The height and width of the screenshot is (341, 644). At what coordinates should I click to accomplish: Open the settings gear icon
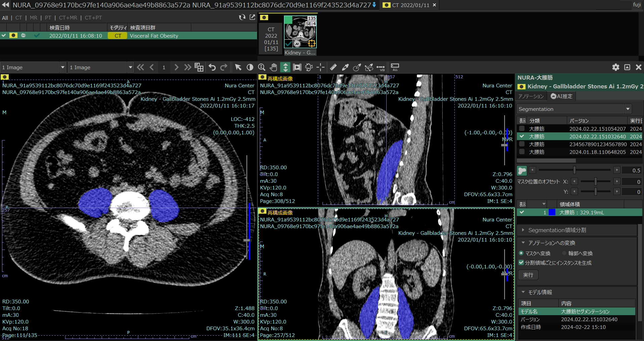pyautogui.click(x=615, y=67)
